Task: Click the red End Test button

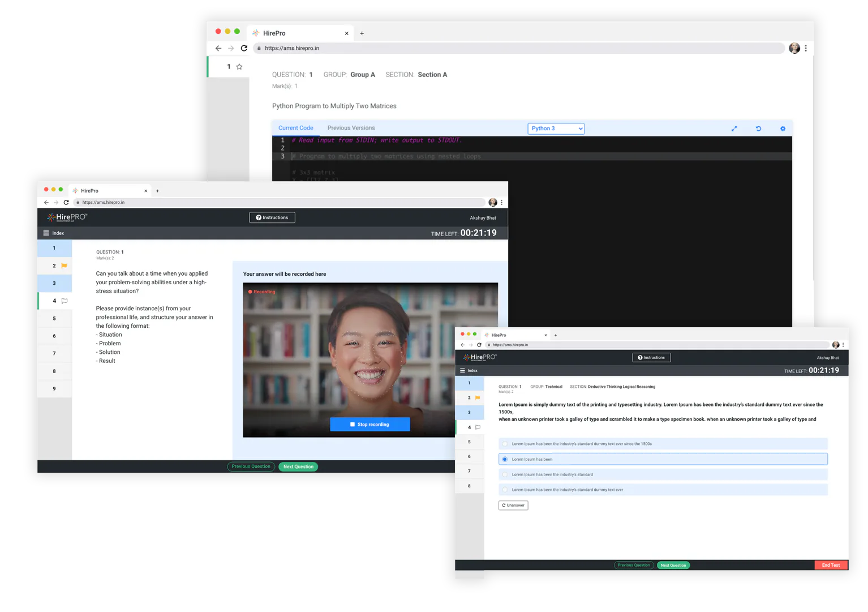Action: [x=831, y=565]
